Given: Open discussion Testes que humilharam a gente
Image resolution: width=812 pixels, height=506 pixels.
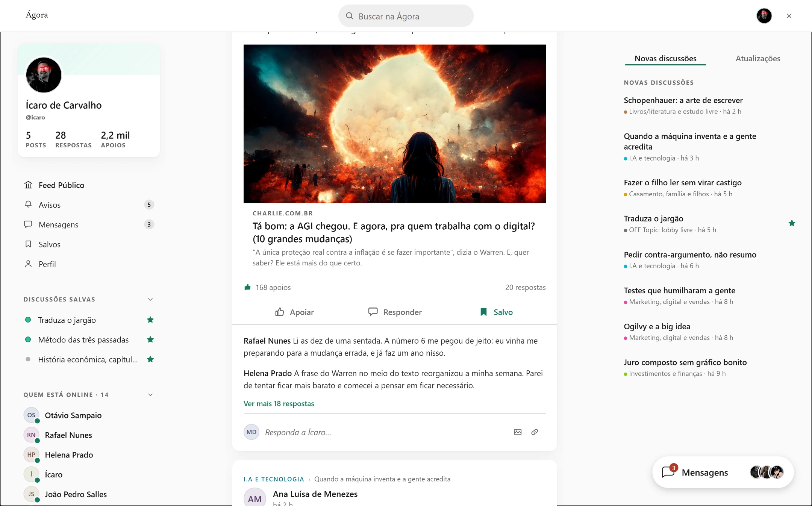Looking at the screenshot, I should click(680, 291).
